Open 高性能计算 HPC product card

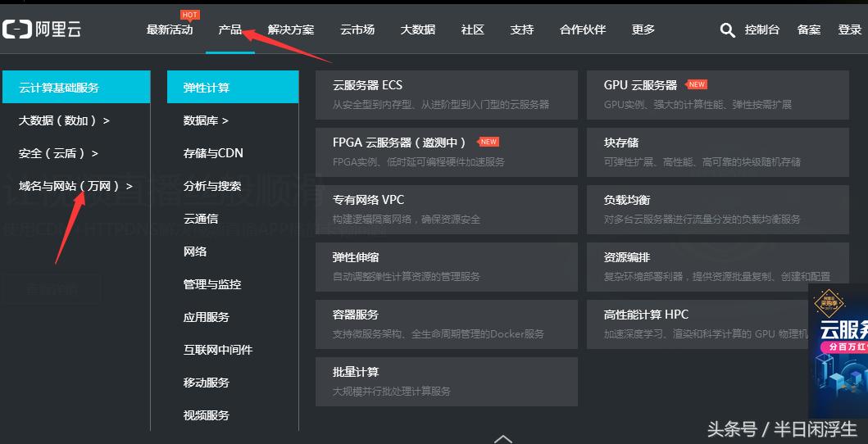[698, 324]
